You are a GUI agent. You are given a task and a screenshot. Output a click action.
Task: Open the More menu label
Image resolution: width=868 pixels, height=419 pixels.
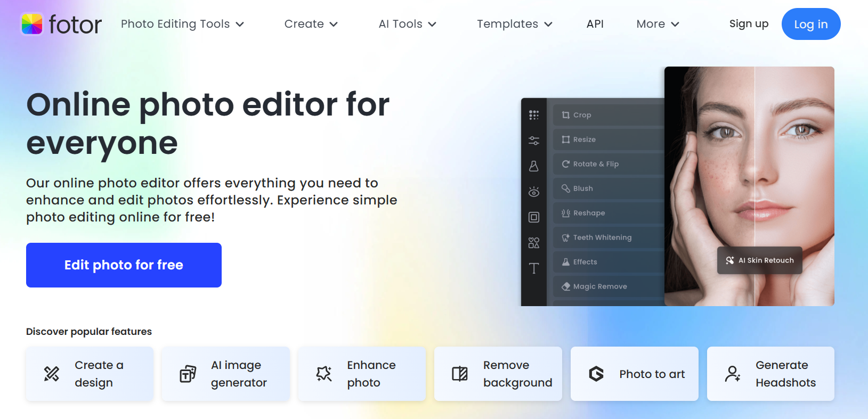(651, 24)
